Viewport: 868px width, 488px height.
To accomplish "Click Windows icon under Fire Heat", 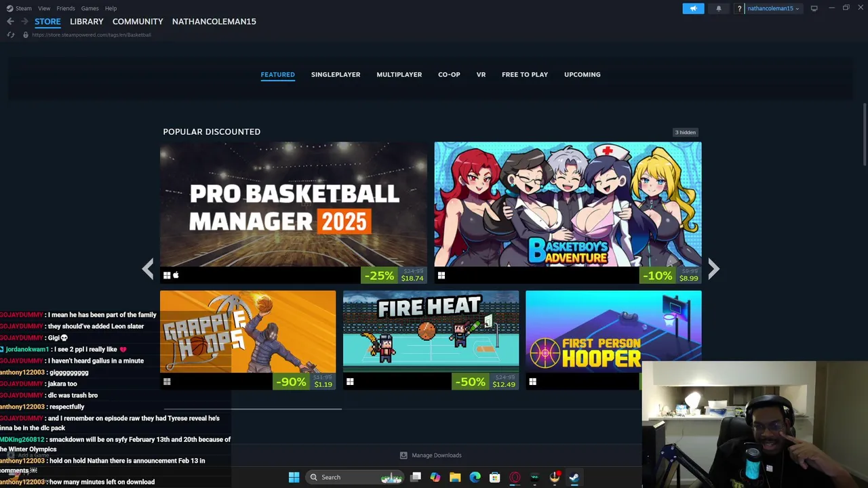I will point(350,382).
